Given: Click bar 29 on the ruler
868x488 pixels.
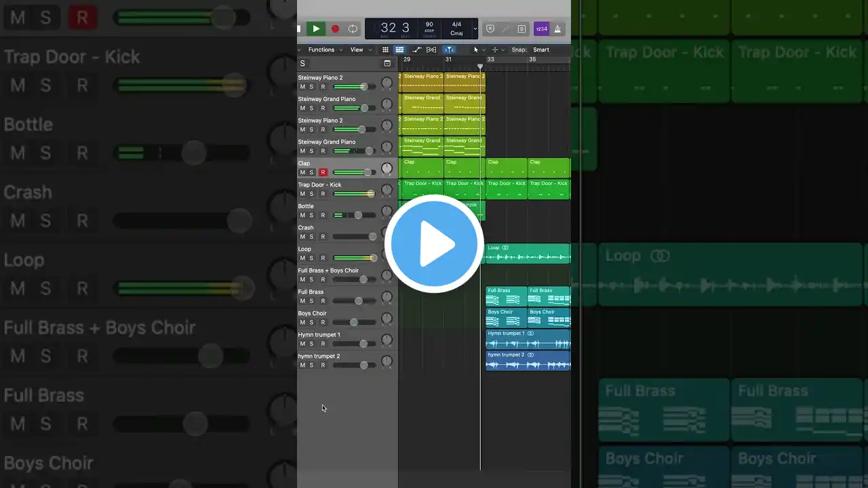Looking at the screenshot, I should [x=407, y=60].
